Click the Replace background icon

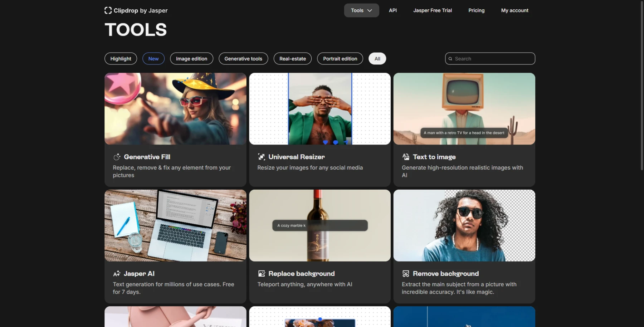point(262,274)
